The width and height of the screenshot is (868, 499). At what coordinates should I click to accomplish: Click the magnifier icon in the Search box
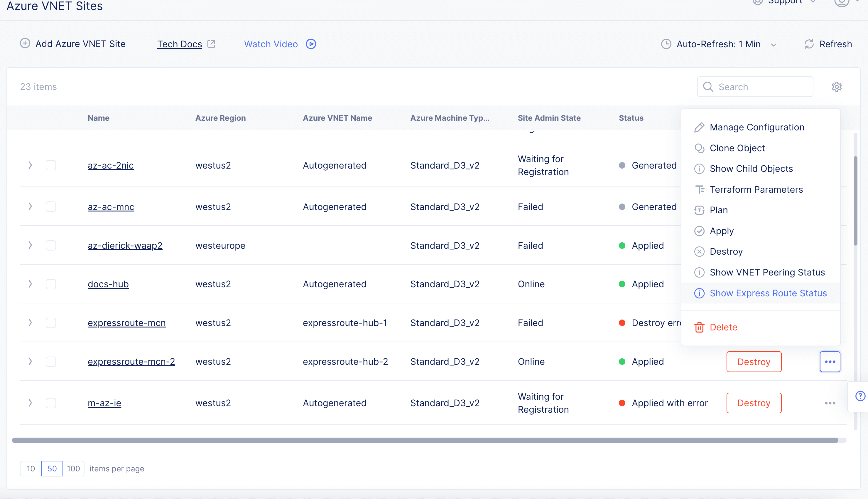pos(708,87)
